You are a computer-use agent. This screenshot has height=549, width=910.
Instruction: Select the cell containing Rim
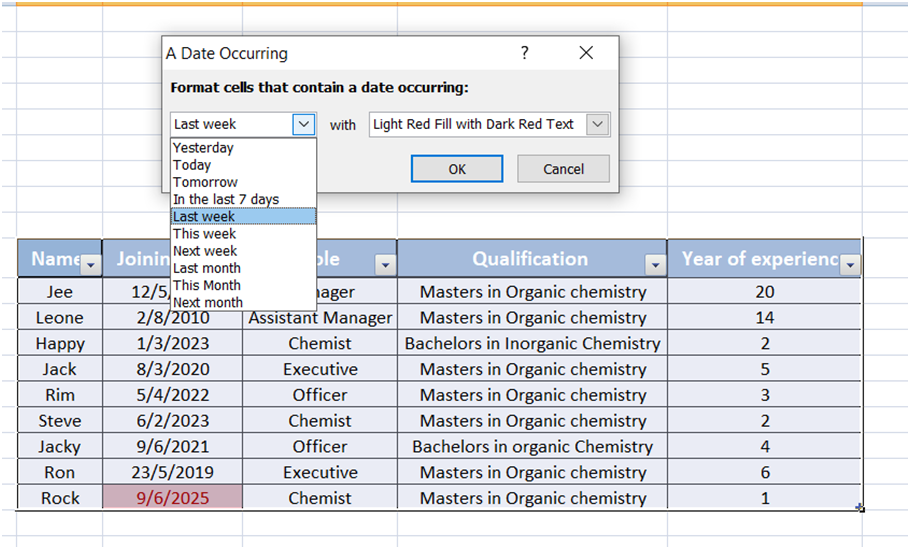point(60,395)
